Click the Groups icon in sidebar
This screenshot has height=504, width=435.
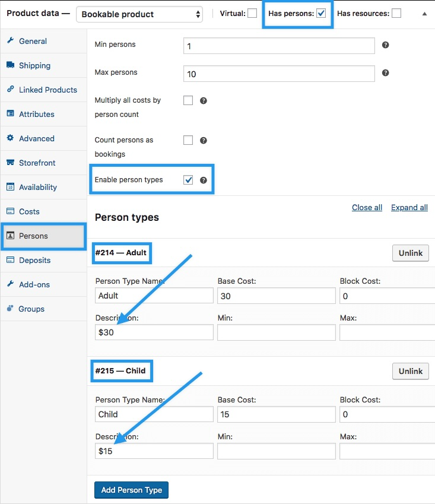[x=10, y=308]
